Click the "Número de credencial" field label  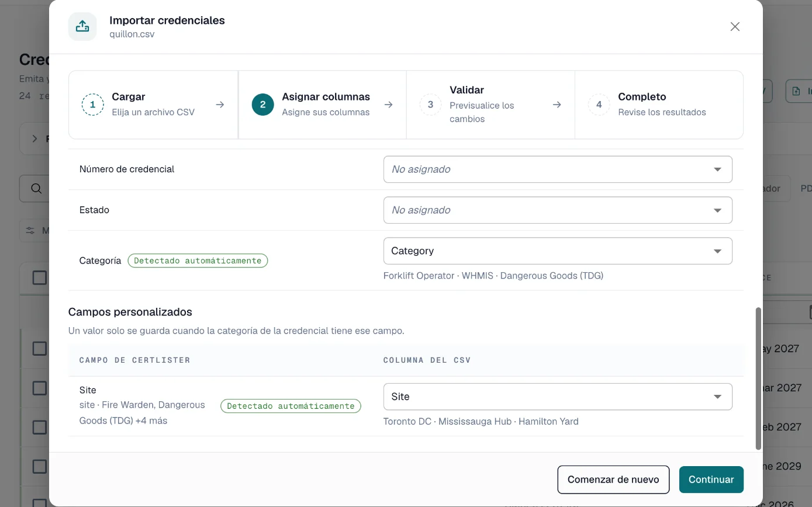click(x=127, y=169)
